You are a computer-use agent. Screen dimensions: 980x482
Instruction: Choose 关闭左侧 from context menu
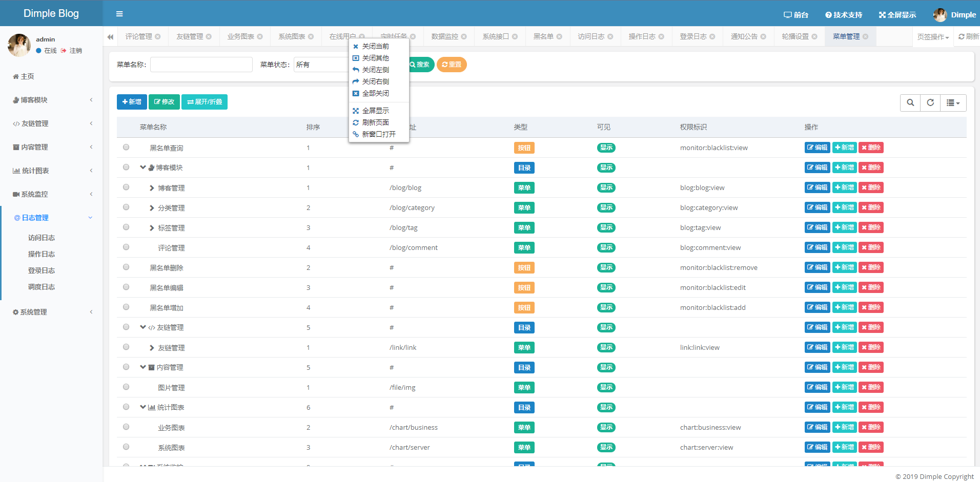pyautogui.click(x=379, y=70)
